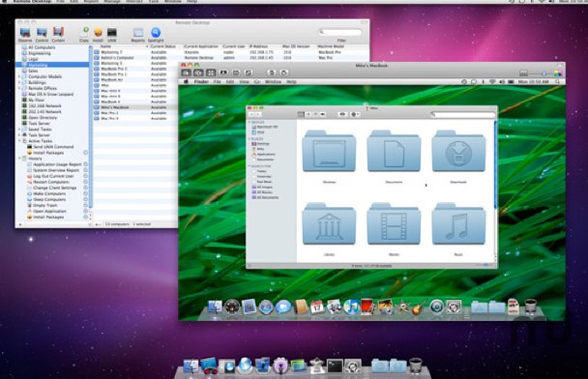Toggle curtain lock mode in Mike's MacBook toolbar
588x379 pixels.
coord(223,73)
